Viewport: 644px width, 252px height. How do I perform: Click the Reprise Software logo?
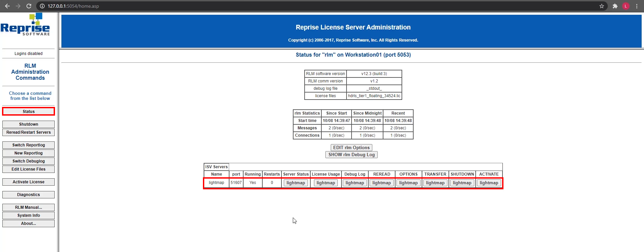click(25, 24)
